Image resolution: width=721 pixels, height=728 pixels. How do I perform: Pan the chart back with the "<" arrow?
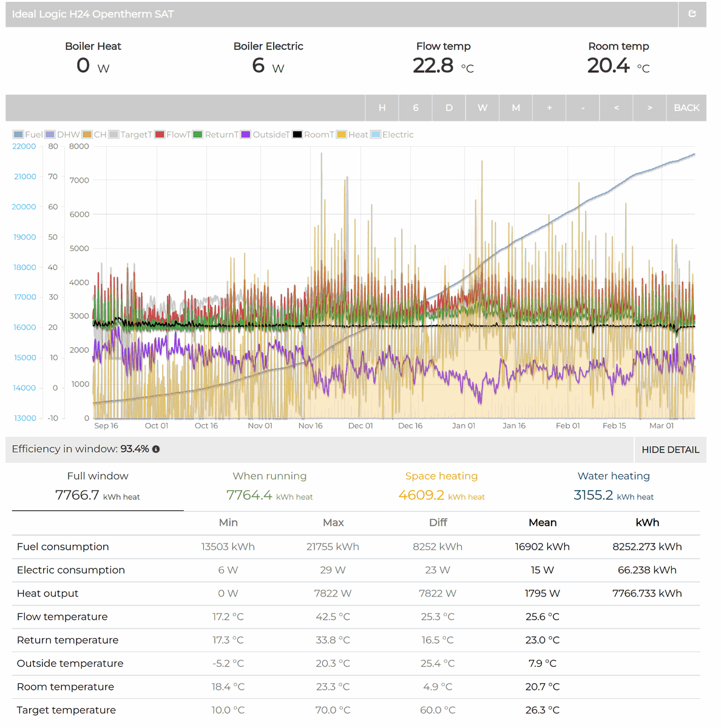tap(616, 107)
